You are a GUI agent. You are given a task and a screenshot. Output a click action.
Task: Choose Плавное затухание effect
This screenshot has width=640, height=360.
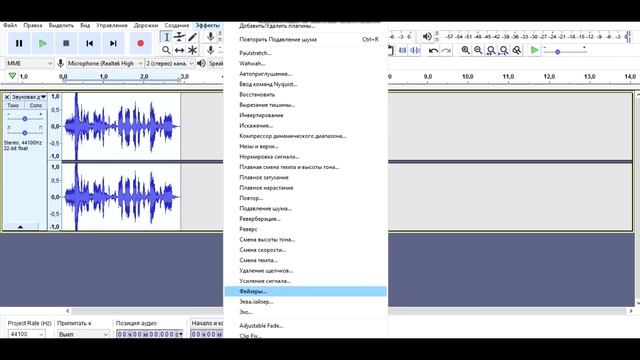click(x=305, y=178)
